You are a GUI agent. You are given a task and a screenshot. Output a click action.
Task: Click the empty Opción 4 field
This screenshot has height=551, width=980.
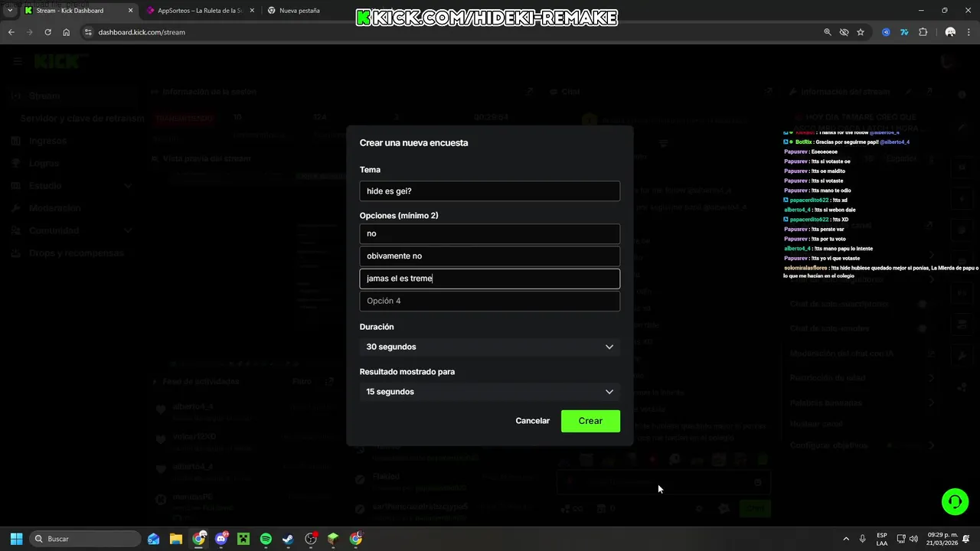(x=490, y=301)
